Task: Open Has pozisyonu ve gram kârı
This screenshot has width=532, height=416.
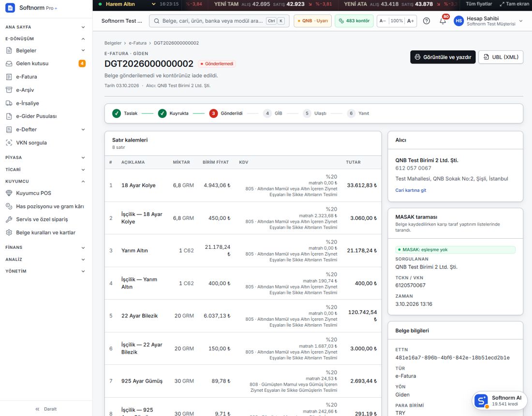Action: click(45, 206)
